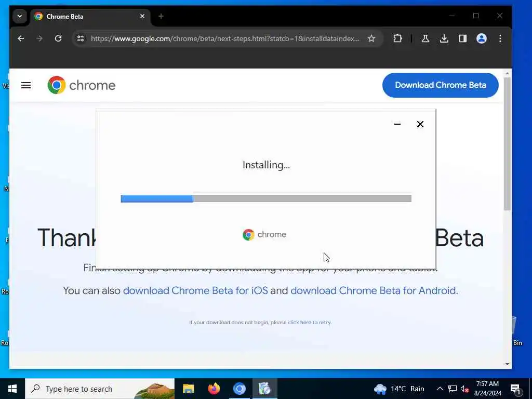The height and width of the screenshot is (399, 532).
Task: Open the weather widget showing 14°C Rain
Action: tap(399, 389)
